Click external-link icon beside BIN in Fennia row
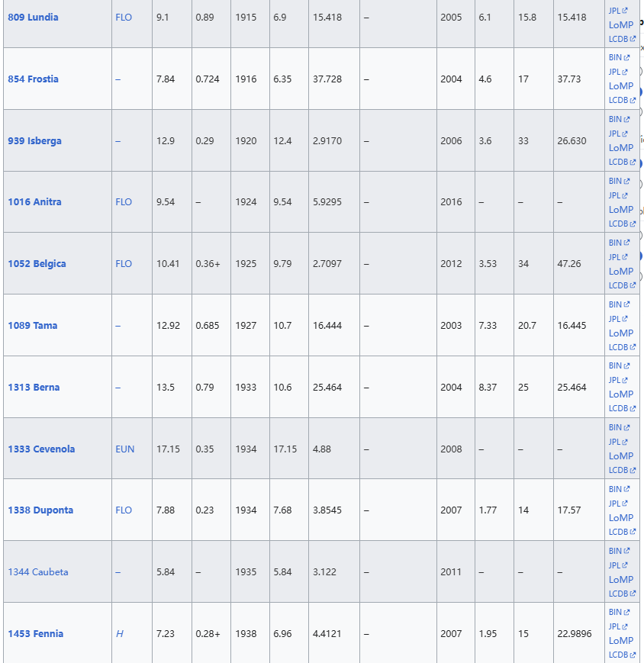Image resolution: width=644 pixels, height=663 pixels. [627, 613]
